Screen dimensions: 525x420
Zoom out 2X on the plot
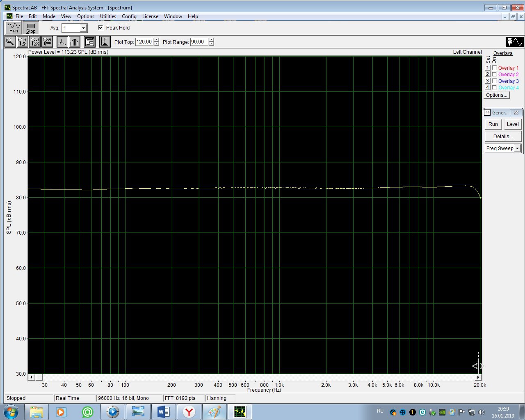35,42
